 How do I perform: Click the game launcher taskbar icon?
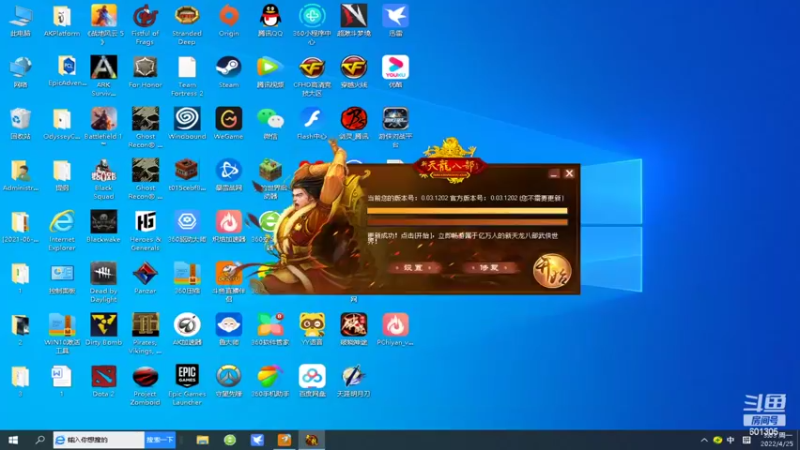(312, 440)
